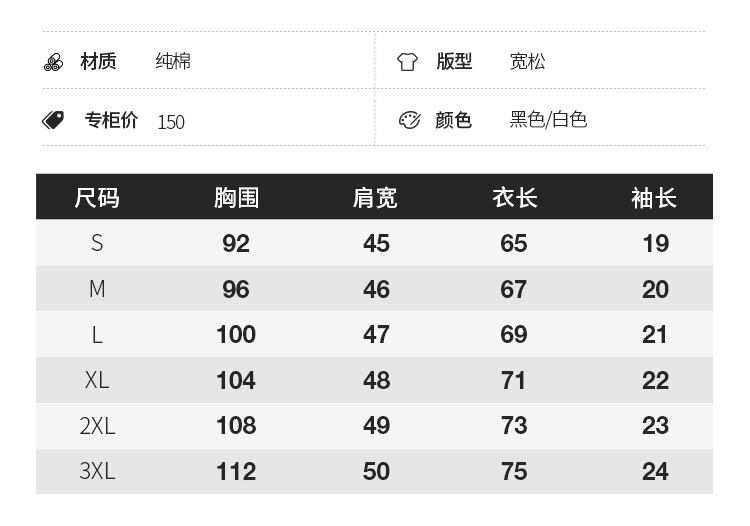Image resolution: width=750 pixels, height=526 pixels.
Task: Click sleeve length 24 in the 3XL row
Action: pos(655,471)
